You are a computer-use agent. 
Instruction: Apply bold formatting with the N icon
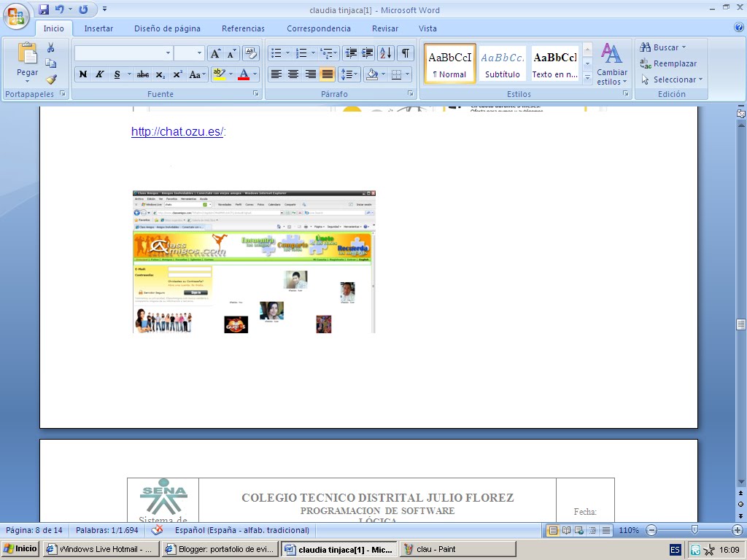click(82, 74)
